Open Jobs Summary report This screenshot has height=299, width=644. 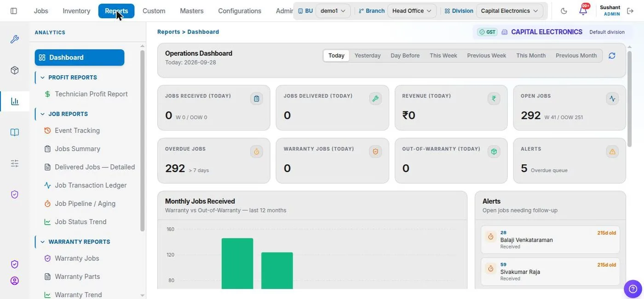pyautogui.click(x=72, y=149)
